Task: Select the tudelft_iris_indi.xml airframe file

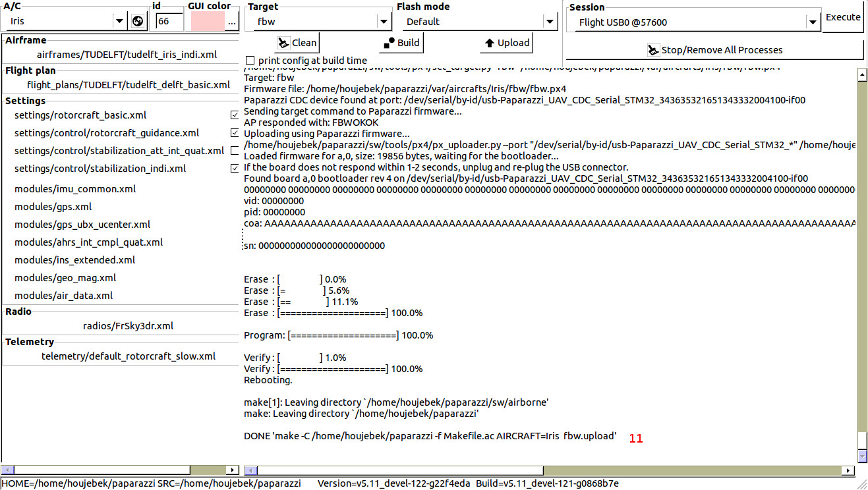Action: [127, 55]
